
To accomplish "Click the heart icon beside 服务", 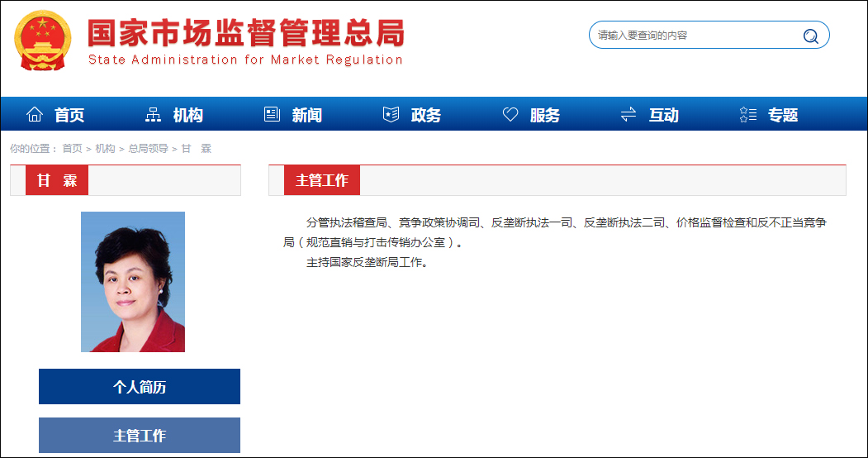I will click(510, 115).
